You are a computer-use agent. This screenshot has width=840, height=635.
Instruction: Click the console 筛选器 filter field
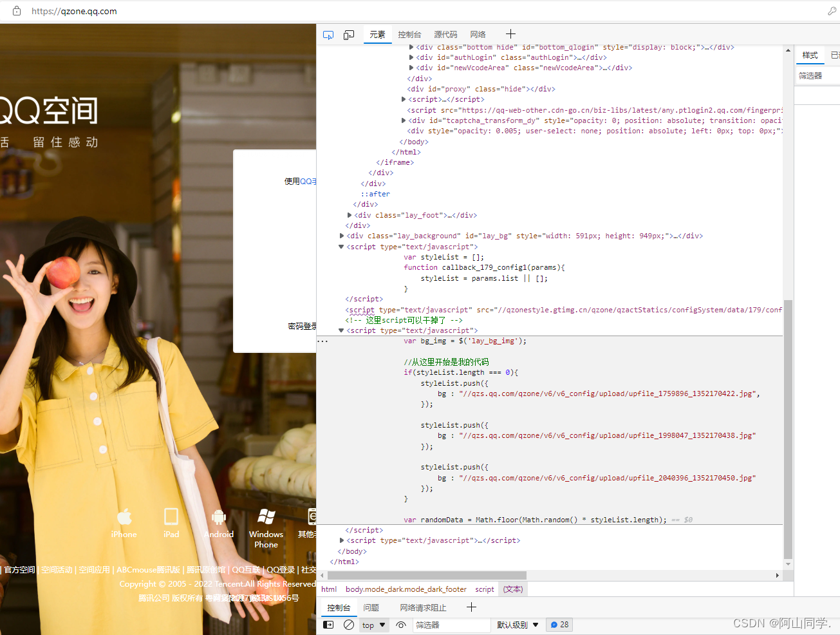click(x=451, y=625)
